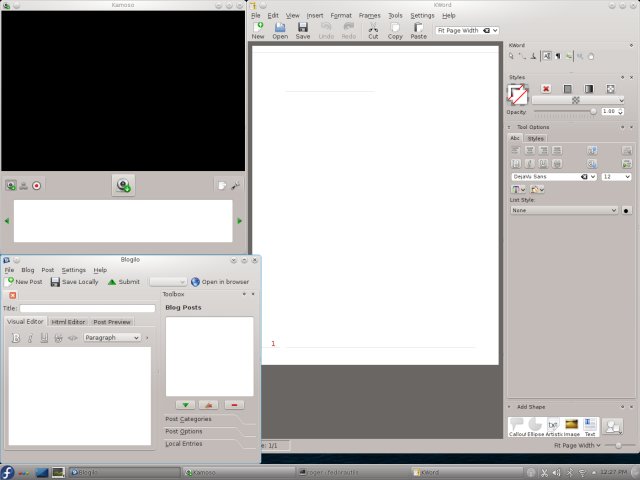Open the Format menu in KWord
640x480 pixels.
341,16
